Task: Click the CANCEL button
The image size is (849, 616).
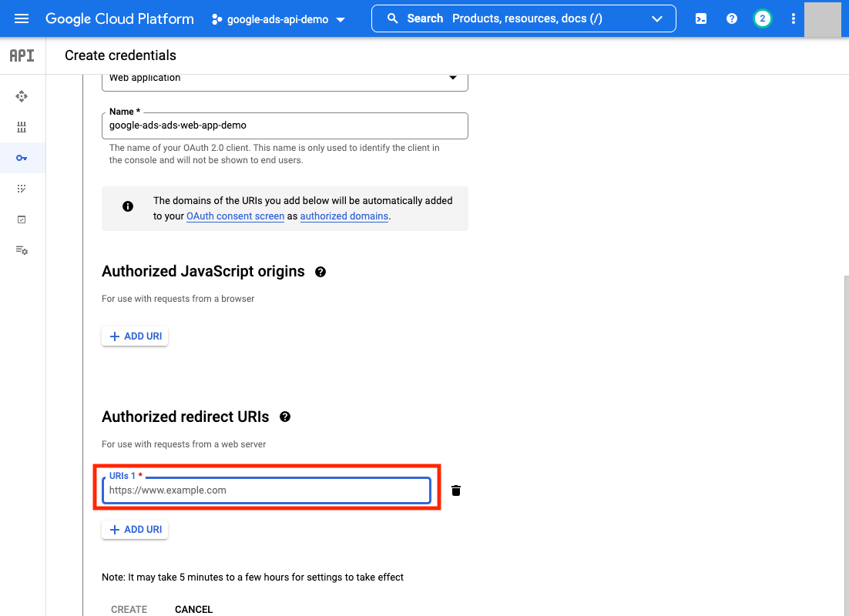Action: tap(194, 609)
